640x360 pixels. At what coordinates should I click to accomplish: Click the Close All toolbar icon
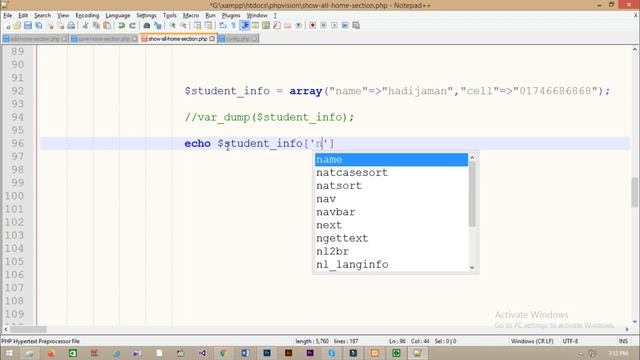tap(60, 25)
